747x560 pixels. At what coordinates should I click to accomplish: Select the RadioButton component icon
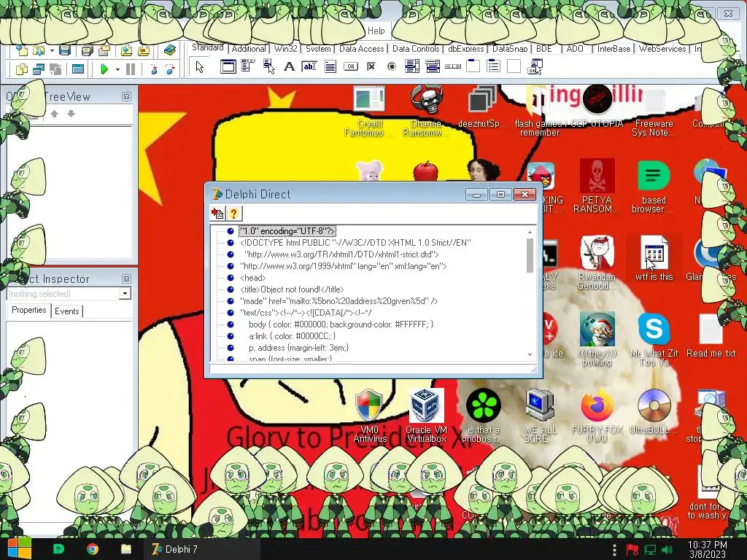(392, 67)
